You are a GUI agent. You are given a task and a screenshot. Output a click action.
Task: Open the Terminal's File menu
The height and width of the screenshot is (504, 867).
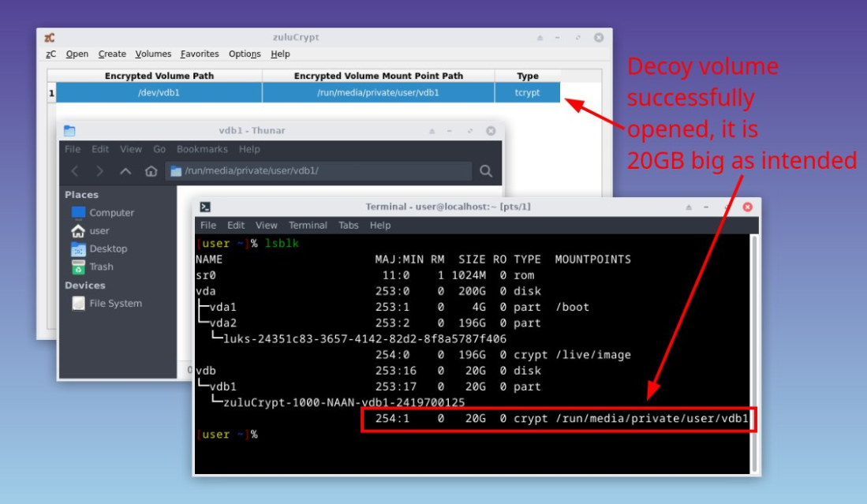pyautogui.click(x=208, y=226)
